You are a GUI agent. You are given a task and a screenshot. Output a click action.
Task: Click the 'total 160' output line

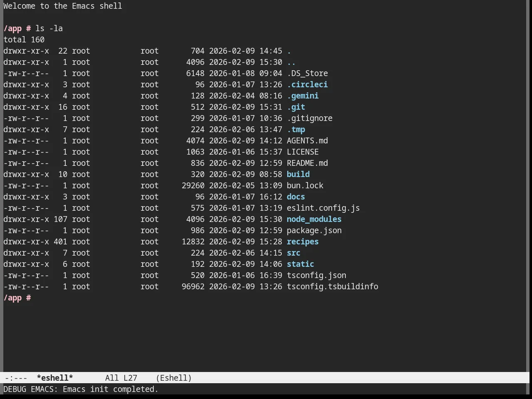24,39
